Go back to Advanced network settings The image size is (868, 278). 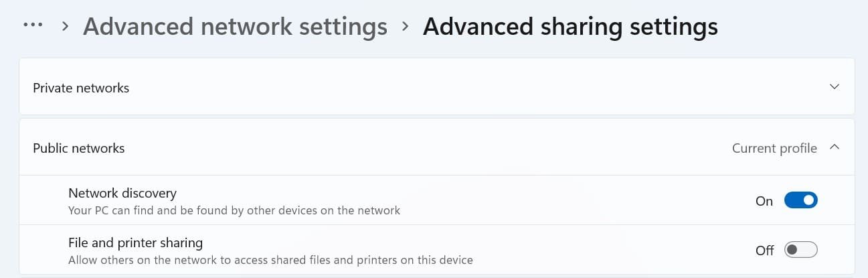(x=235, y=27)
